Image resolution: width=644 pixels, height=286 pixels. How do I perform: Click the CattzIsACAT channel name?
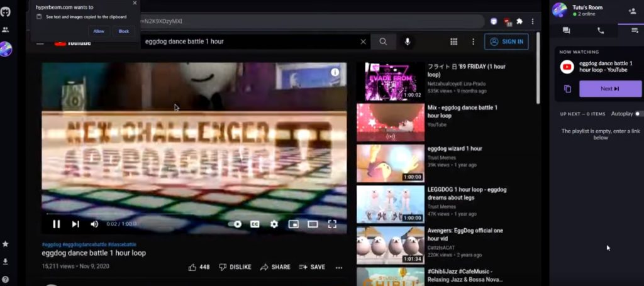[x=441, y=248]
